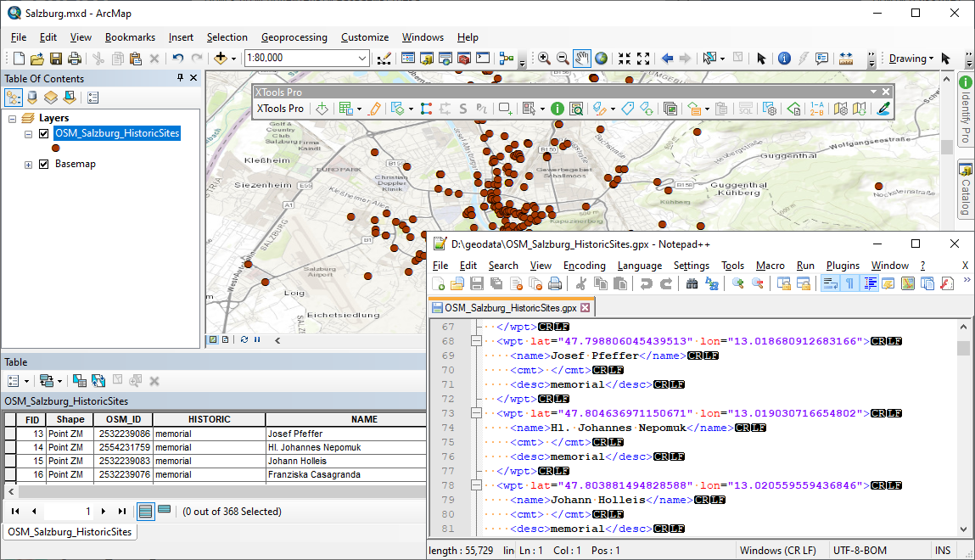Open ArcMap Customize menu
The height and width of the screenshot is (560, 975).
tap(365, 37)
